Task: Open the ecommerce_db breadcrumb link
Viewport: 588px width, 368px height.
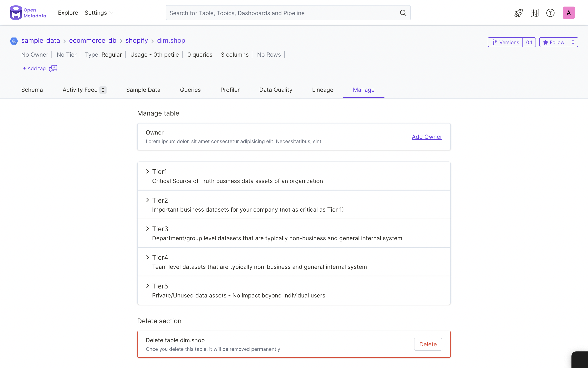Action: point(92,40)
